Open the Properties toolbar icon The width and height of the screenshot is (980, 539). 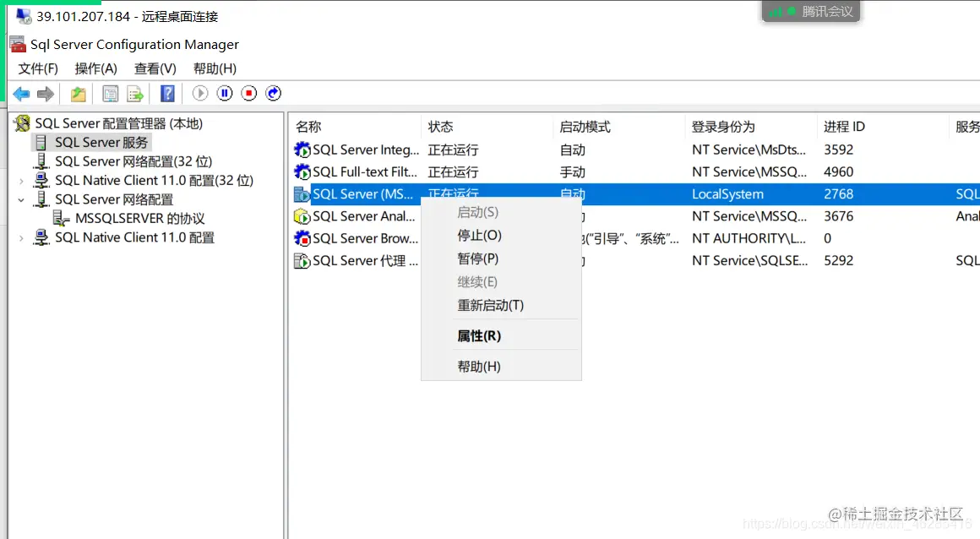point(110,94)
